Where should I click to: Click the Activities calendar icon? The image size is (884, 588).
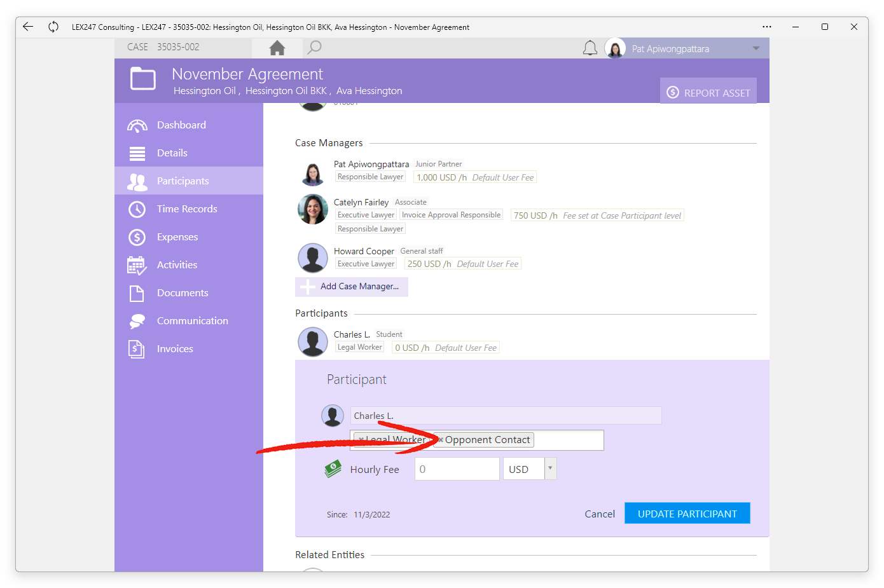click(137, 265)
